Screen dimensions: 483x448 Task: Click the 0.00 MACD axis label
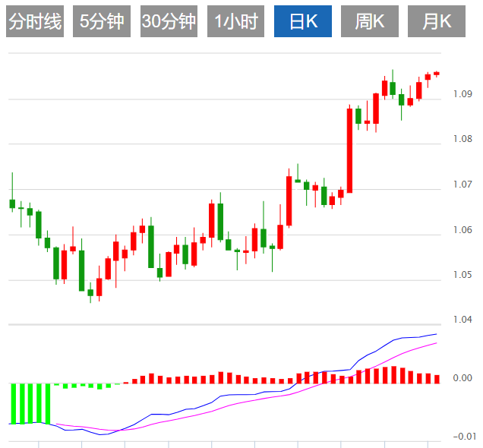pyautogui.click(x=462, y=378)
